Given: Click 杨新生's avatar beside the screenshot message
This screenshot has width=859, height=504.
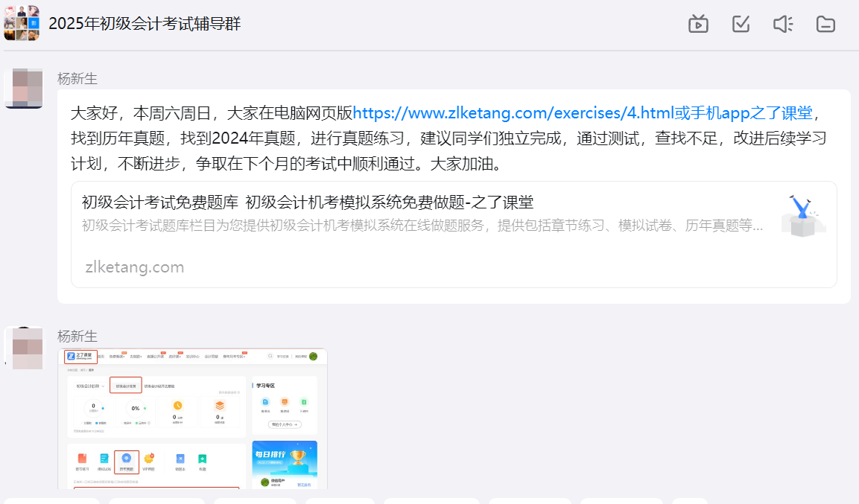Looking at the screenshot, I should 23,348.
